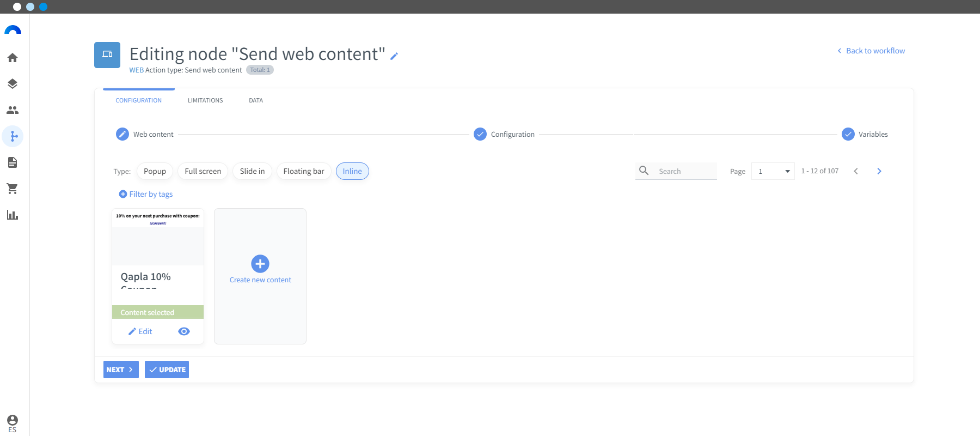
Task: Switch to the Data tab
Action: point(256,100)
